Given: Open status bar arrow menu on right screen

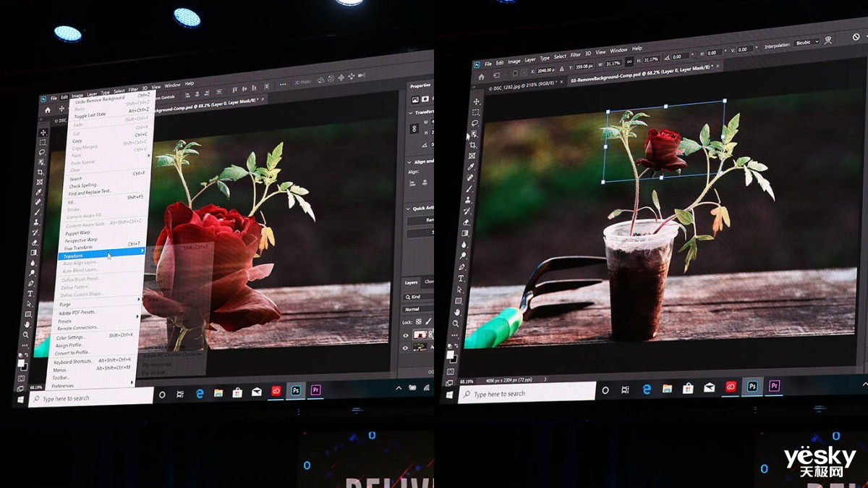Looking at the screenshot, I should [545, 379].
